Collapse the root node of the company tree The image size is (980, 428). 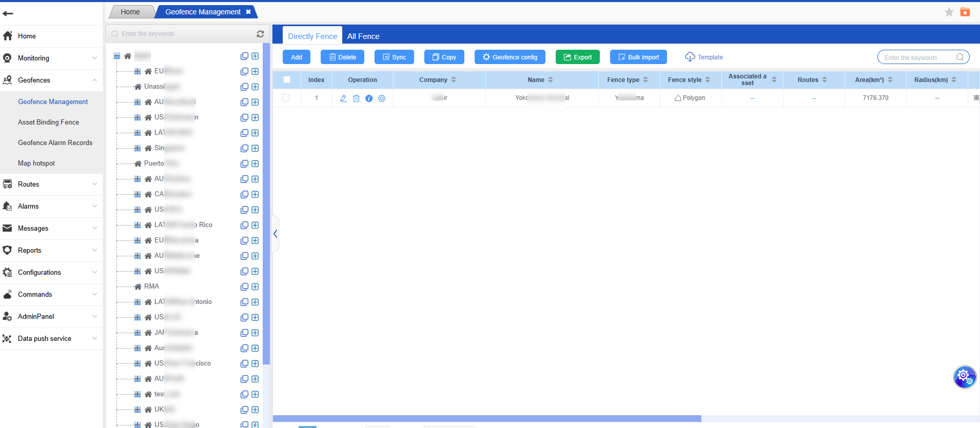click(x=117, y=56)
